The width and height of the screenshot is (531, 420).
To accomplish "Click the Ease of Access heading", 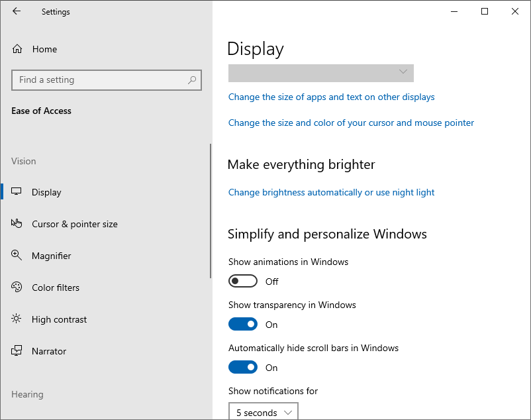I will (x=41, y=111).
